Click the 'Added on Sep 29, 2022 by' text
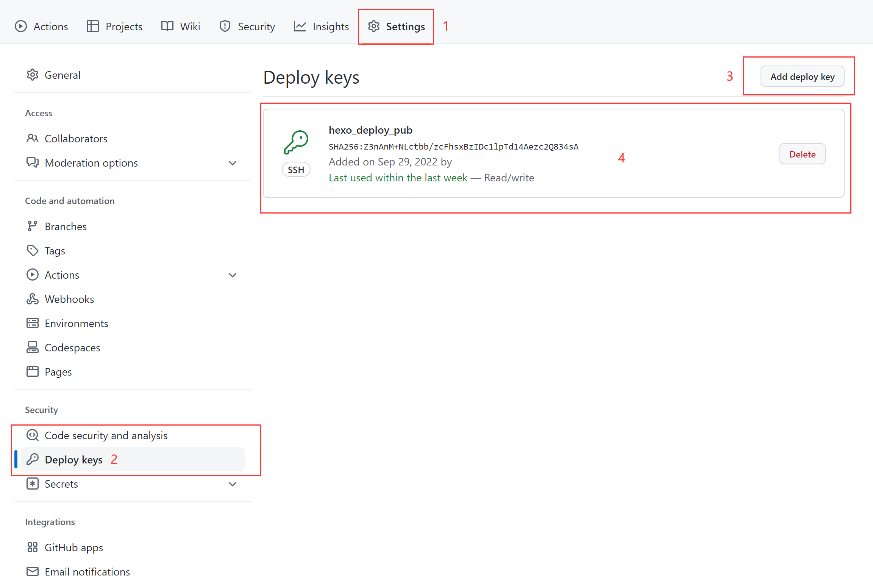873x588 pixels. [390, 162]
